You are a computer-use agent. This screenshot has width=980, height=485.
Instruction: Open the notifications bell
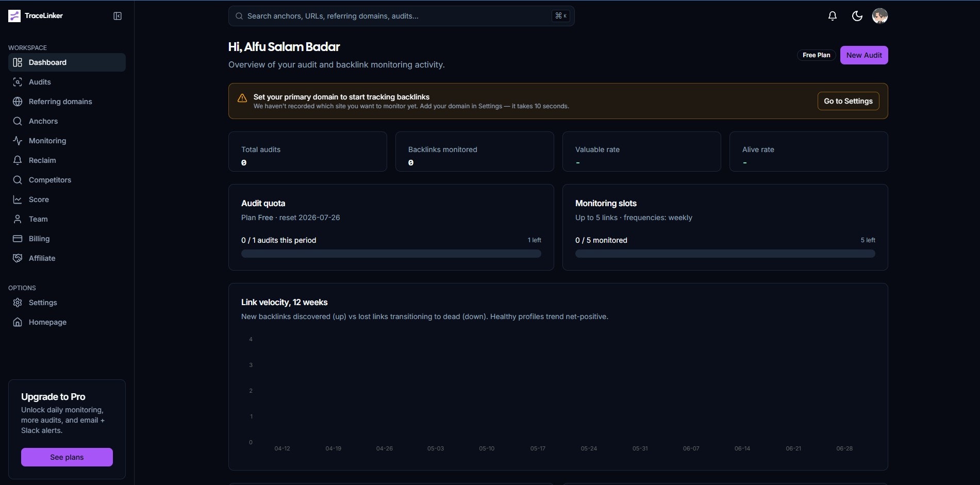click(832, 16)
